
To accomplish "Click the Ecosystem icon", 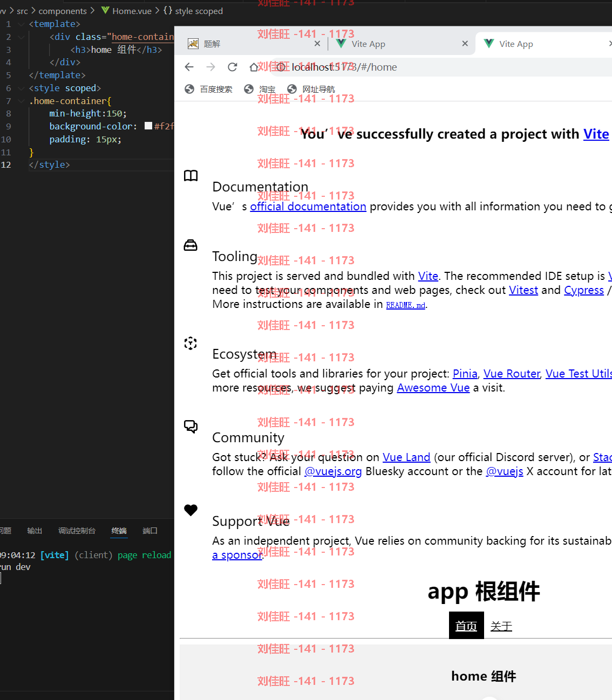I will click(191, 343).
